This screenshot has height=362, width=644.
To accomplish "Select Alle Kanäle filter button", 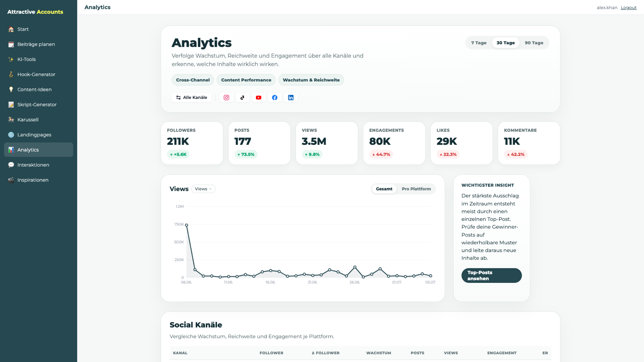I will (x=192, y=98).
